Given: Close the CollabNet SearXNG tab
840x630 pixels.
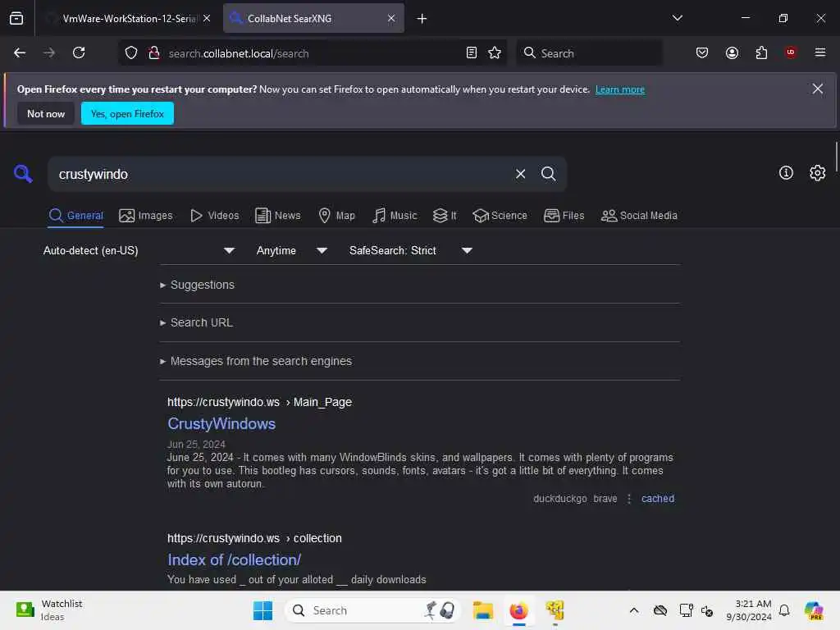Looking at the screenshot, I should (391, 18).
